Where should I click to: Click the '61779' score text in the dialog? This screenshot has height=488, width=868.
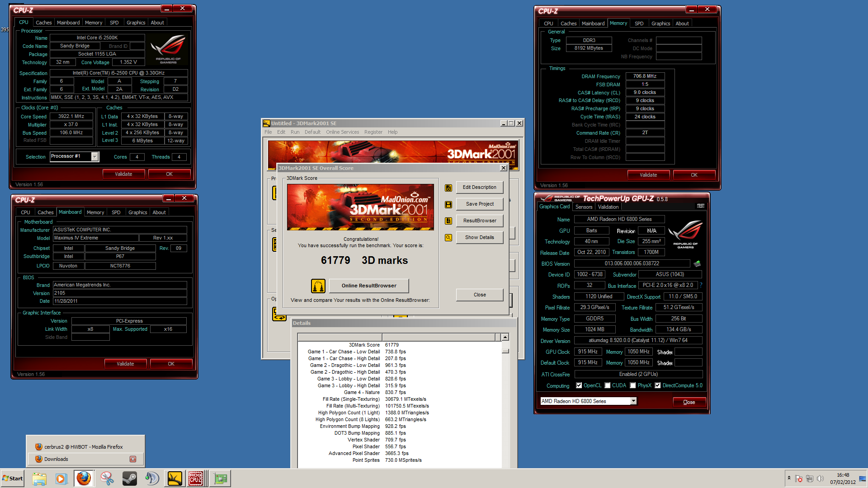point(335,260)
